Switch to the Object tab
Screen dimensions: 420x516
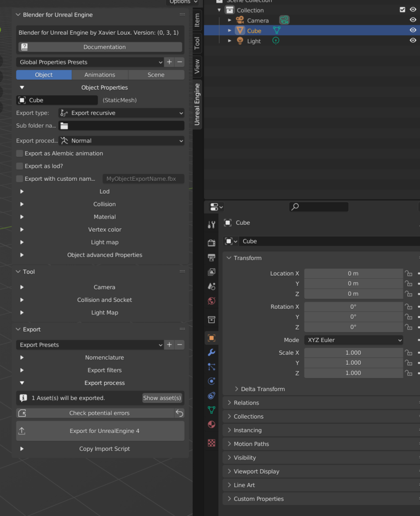[x=44, y=75]
